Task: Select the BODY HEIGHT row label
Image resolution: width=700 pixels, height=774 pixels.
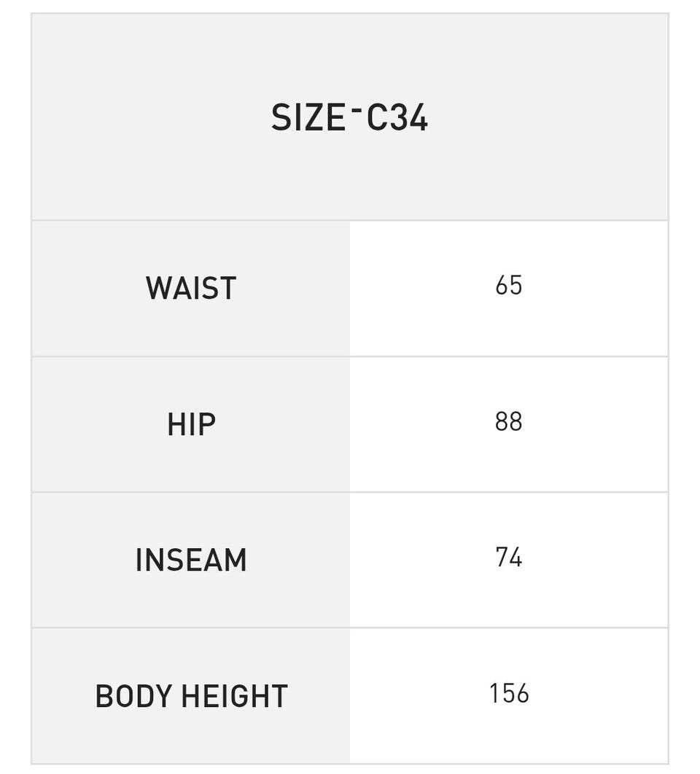Action: click(191, 696)
